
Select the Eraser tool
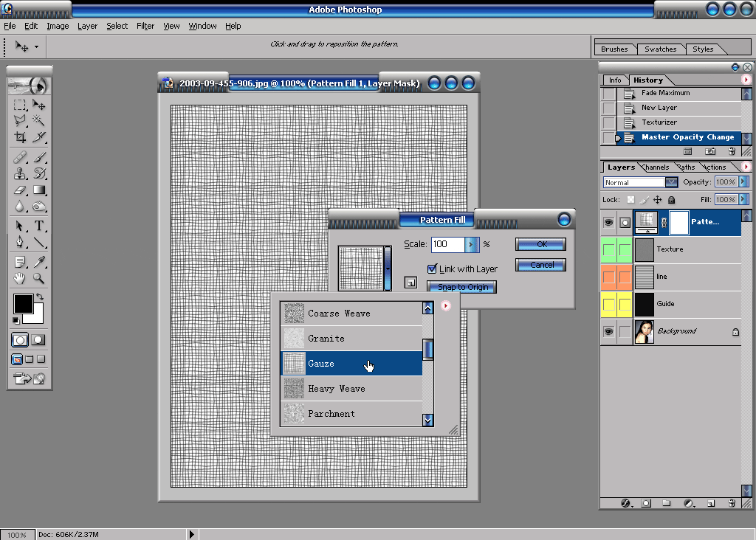[20, 190]
